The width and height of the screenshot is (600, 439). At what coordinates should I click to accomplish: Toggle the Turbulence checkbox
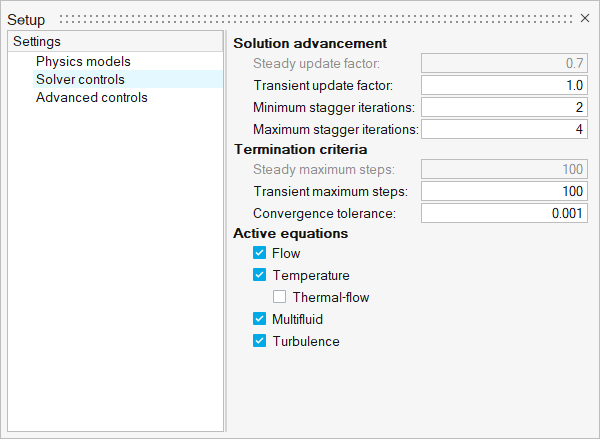click(x=260, y=341)
